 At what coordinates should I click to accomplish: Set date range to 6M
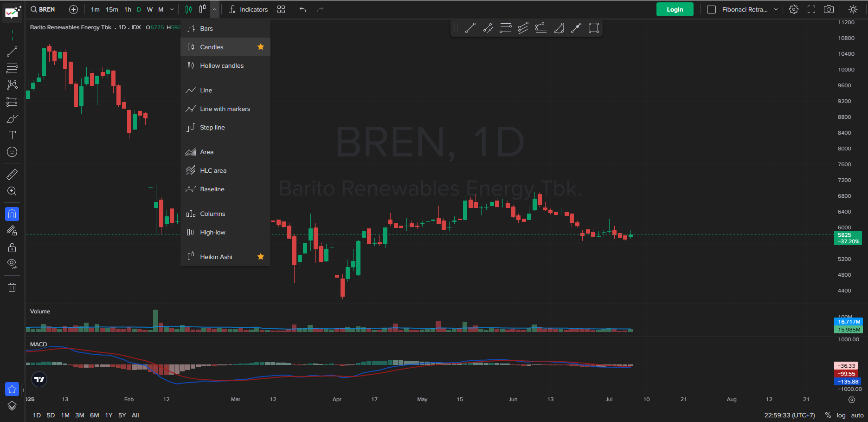coord(95,415)
